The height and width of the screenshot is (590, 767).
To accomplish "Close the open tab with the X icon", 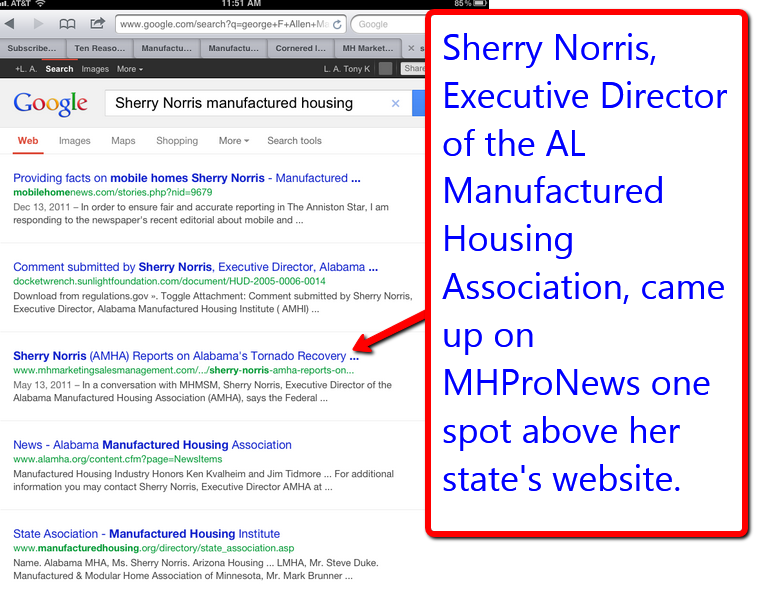I will [411, 48].
